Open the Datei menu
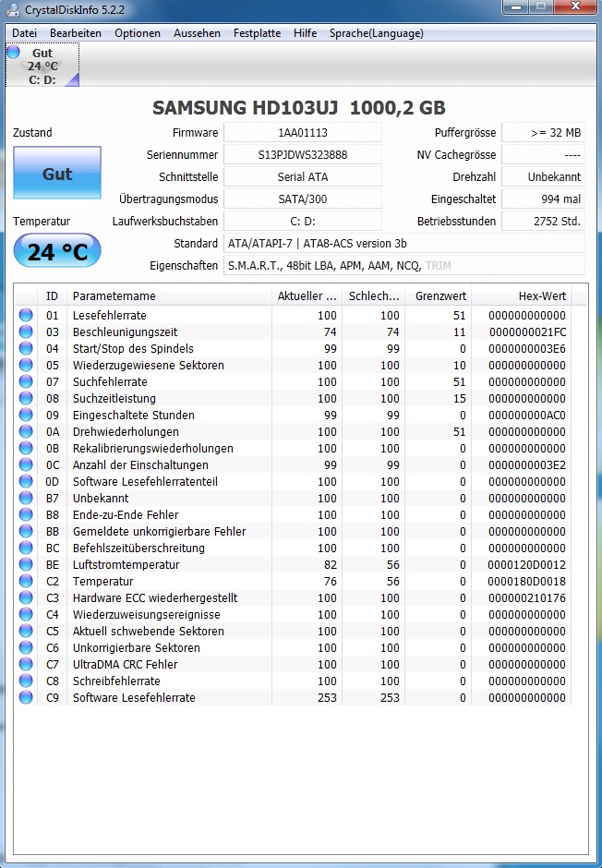The width and height of the screenshot is (602, 868). 24,33
